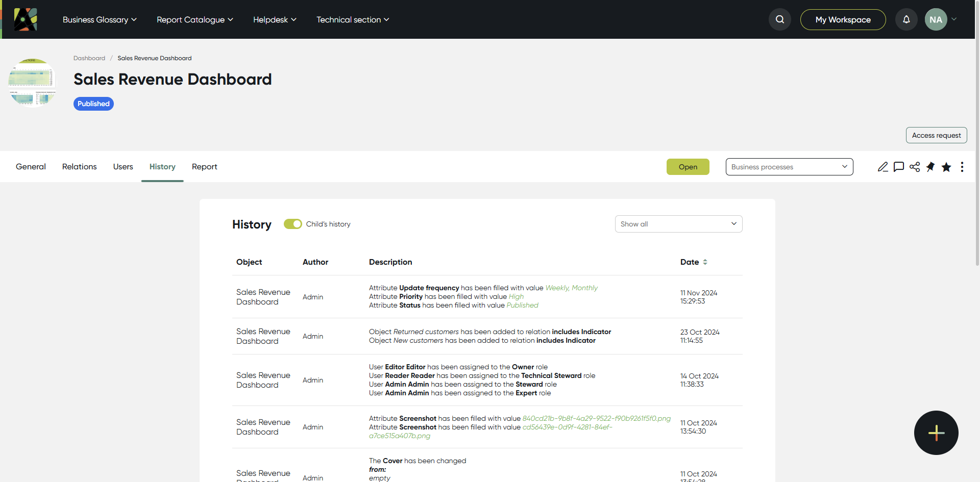
Task: Click the share icon
Action: point(914,167)
